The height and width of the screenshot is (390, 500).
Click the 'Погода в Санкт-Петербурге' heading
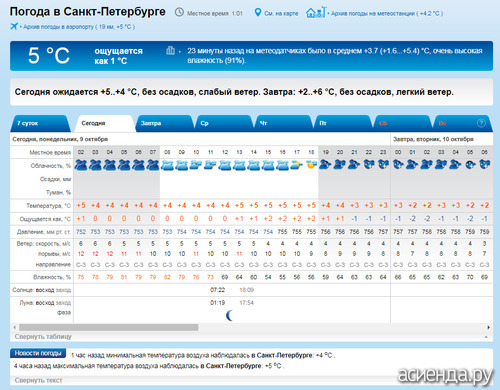88,12
